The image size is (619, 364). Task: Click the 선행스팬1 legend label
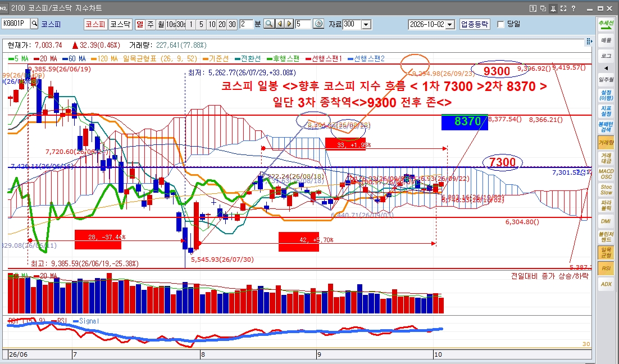pos(324,58)
